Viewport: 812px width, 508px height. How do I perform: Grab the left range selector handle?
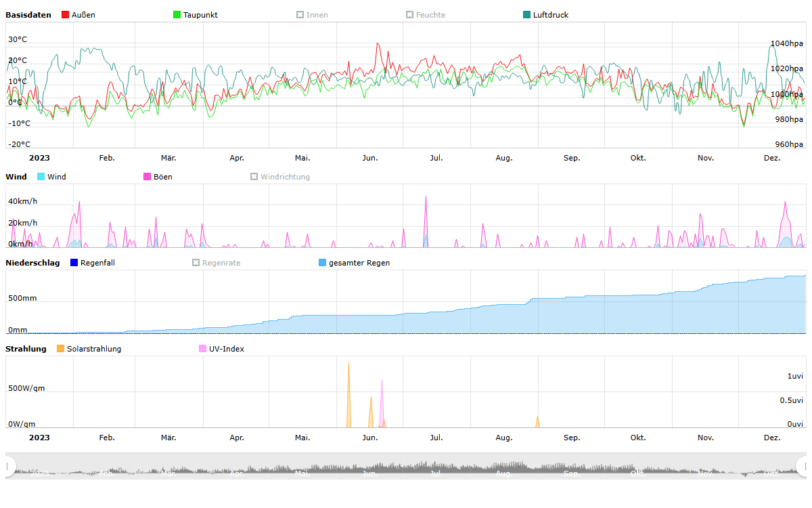click(x=9, y=466)
